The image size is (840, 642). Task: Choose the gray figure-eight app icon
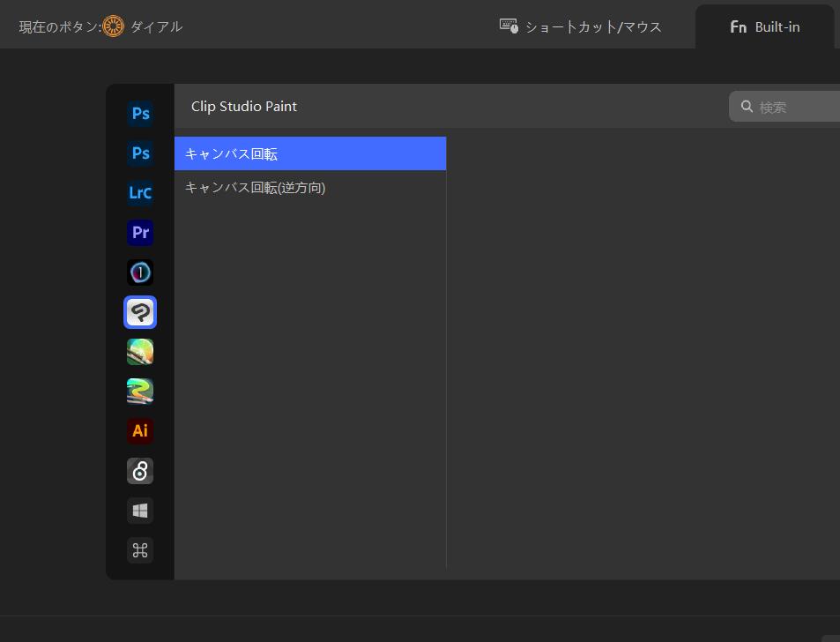140,471
